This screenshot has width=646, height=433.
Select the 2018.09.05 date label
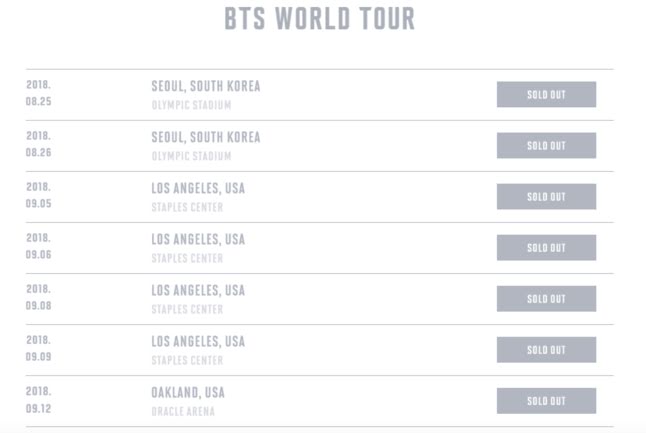tap(39, 196)
